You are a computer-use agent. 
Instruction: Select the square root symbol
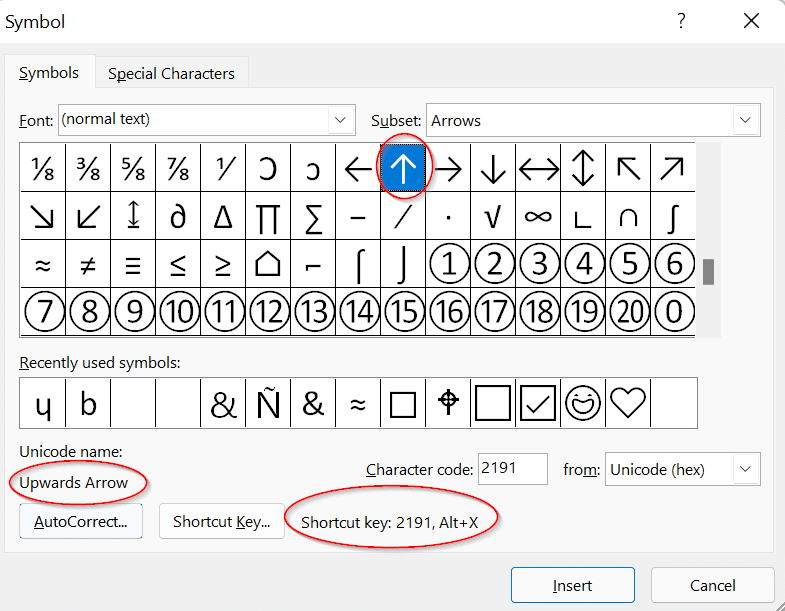click(x=493, y=216)
